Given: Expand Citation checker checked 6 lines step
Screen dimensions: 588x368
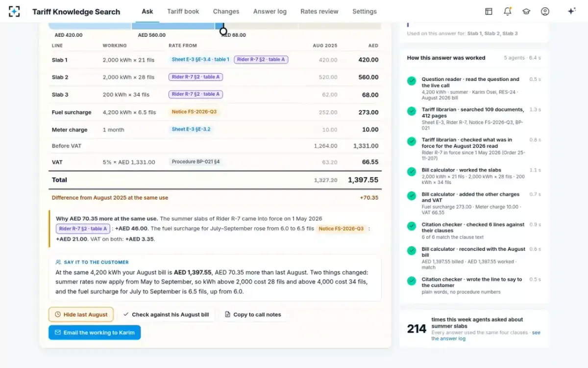Looking at the screenshot, I should pos(474,231).
